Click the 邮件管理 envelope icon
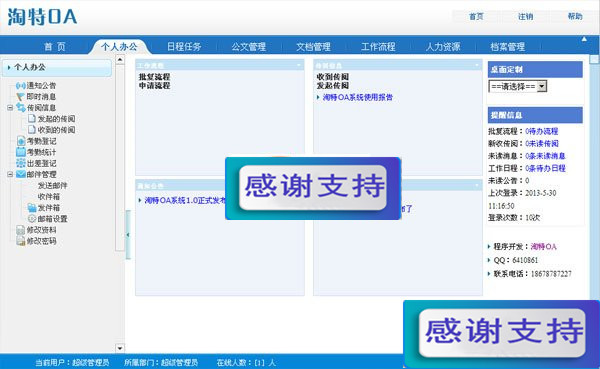Screen dimensions: 600x369 21,174
